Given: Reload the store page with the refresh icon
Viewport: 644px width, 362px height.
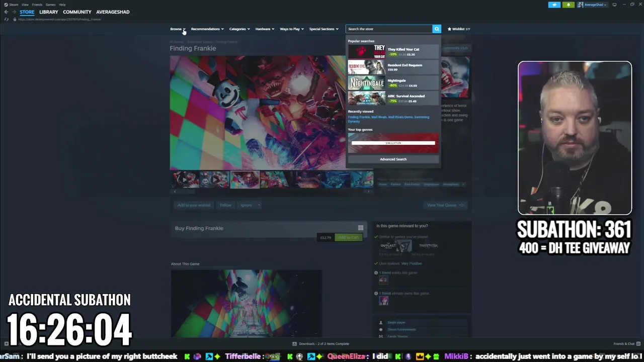Looking at the screenshot, I should (6, 19).
